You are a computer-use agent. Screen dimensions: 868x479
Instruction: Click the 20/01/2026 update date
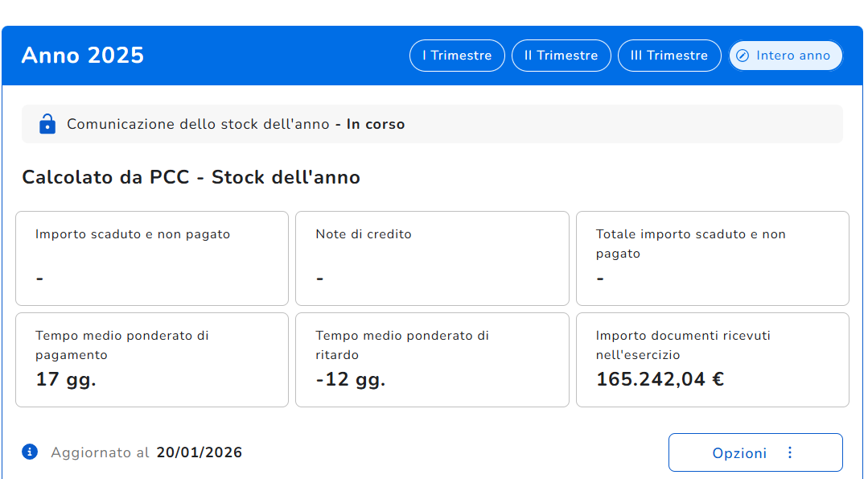200,452
